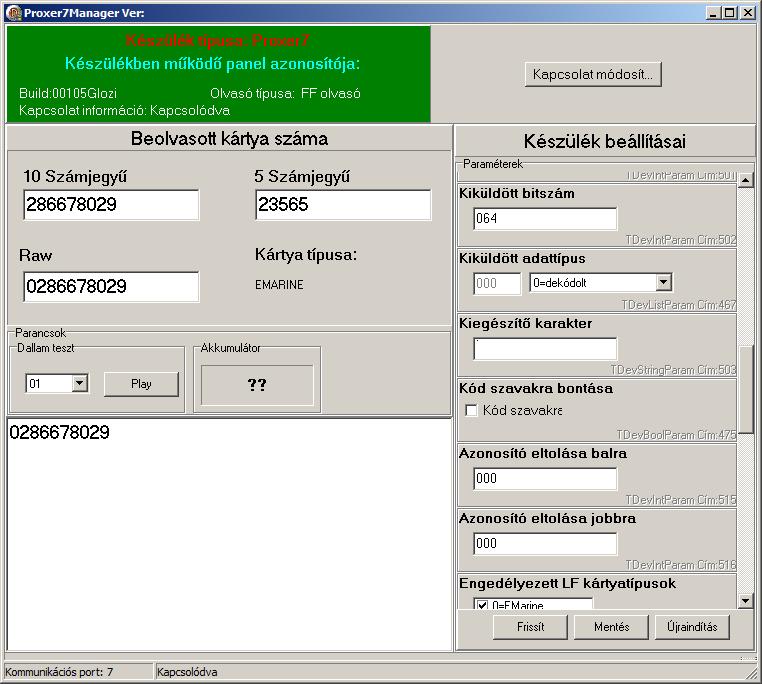
Task: Click the Kommunikációs port: 7 status text
Action: point(59,672)
